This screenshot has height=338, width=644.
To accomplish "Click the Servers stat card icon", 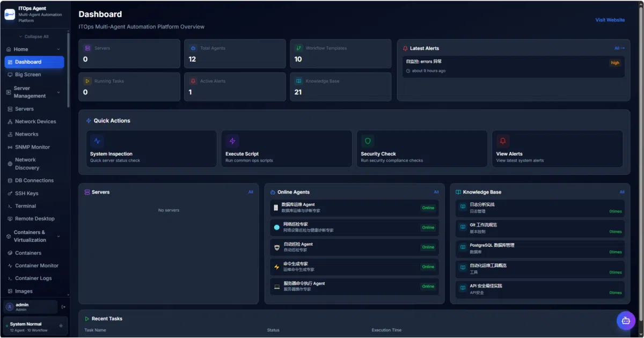I will (87, 48).
